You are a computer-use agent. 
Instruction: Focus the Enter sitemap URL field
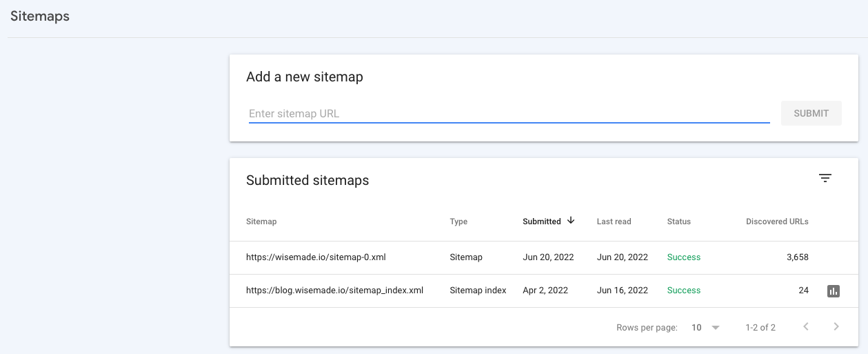tap(509, 114)
